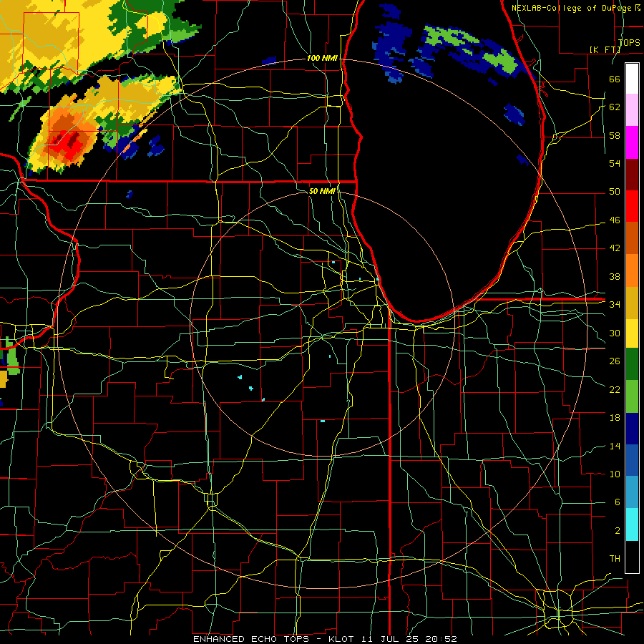Select the bright red legend swatch

pyautogui.click(x=632, y=206)
